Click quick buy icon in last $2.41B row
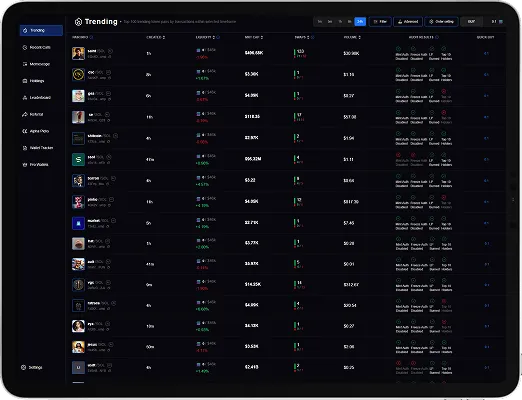522x400 pixels. click(487, 367)
